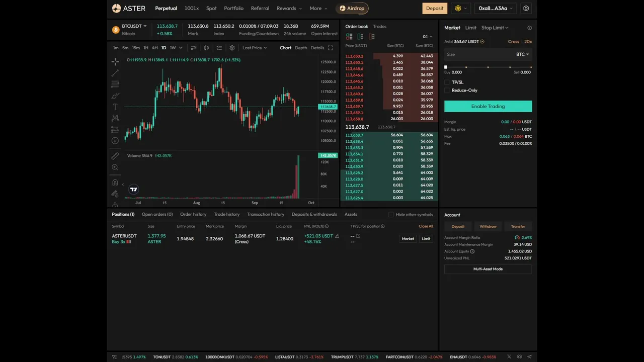Open the chart patterns tool
This screenshot has width=644, height=362.
pos(115,118)
